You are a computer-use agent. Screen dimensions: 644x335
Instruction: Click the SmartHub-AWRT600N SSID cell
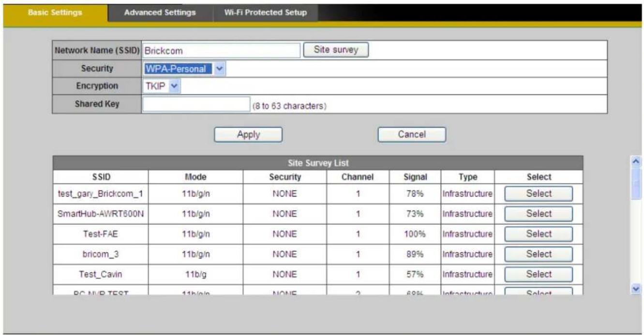(101, 214)
